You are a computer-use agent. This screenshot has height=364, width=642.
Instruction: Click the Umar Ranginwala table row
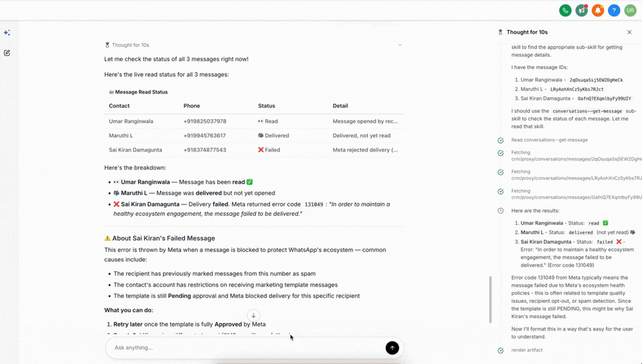253,121
